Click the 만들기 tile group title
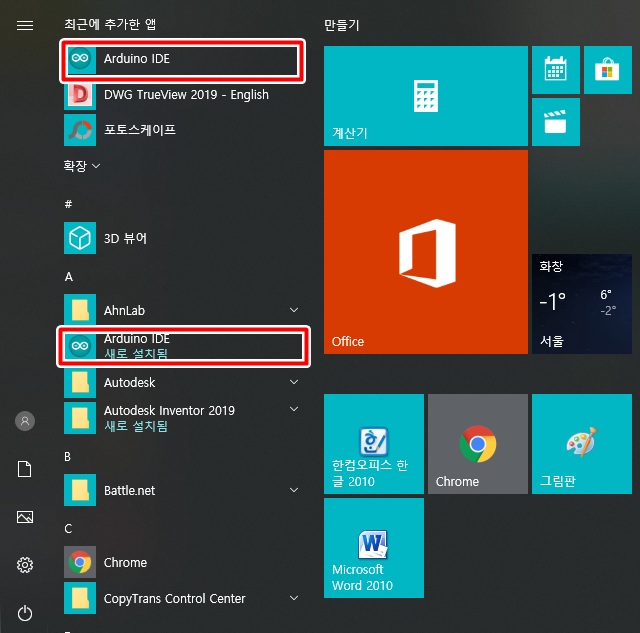The width and height of the screenshot is (640, 633). [x=342, y=25]
